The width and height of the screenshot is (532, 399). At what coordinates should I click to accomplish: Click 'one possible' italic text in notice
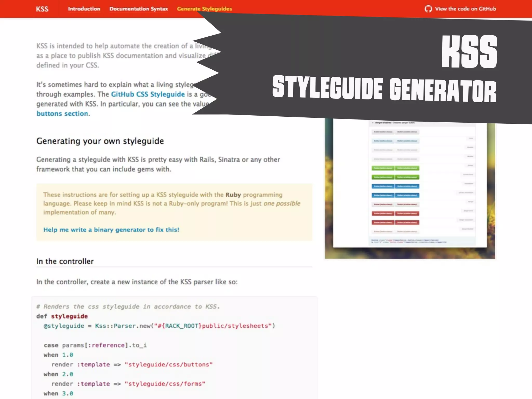282,203
